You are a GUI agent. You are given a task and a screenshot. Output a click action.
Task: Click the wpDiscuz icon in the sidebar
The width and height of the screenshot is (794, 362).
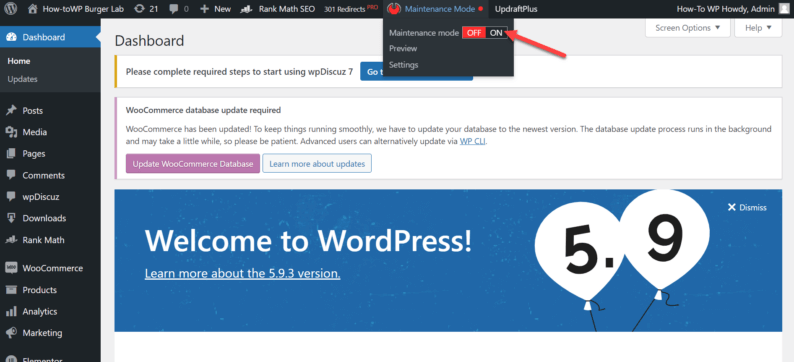[11, 196]
